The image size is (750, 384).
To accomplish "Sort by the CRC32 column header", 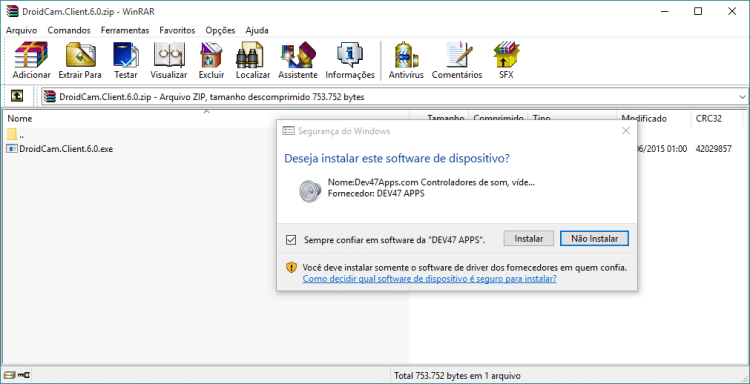I will pos(709,119).
